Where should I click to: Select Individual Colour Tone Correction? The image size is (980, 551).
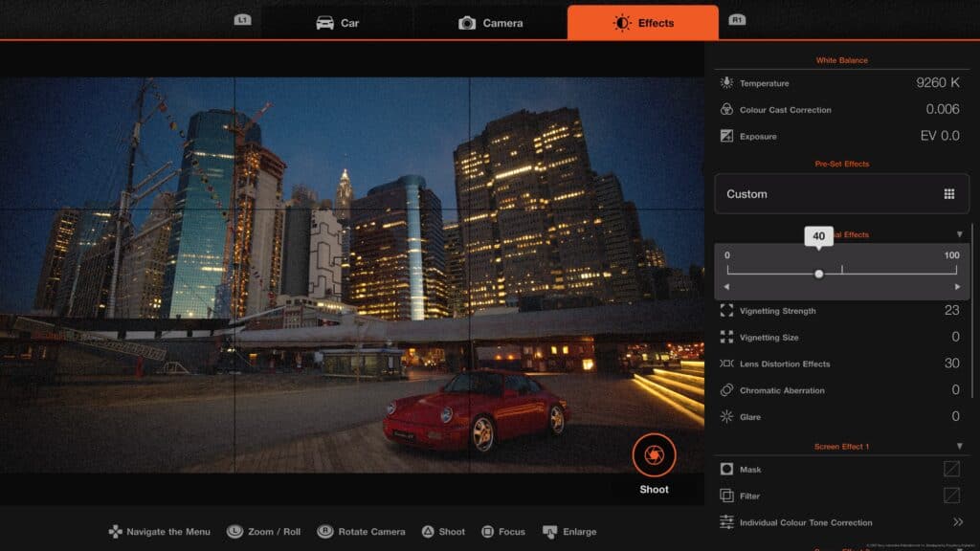coord(807,522)
